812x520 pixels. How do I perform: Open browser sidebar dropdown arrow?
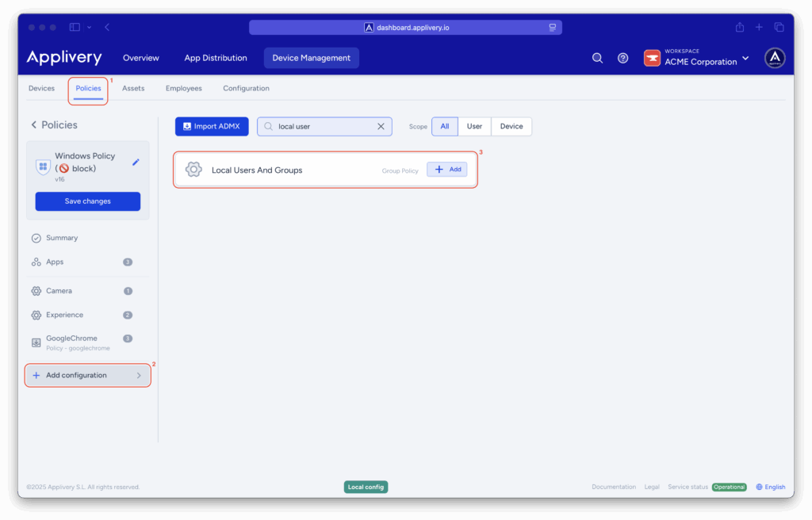click(89, 28)
